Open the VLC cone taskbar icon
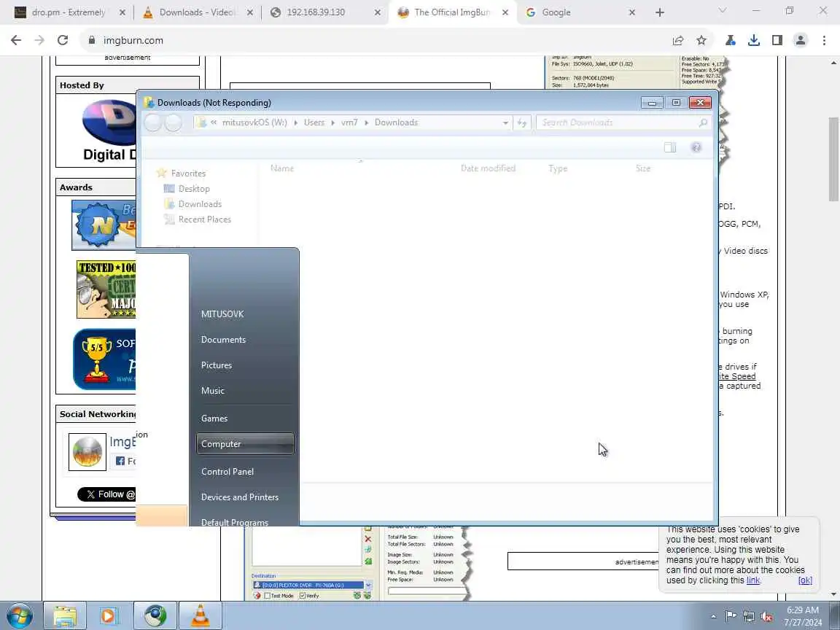 (x=201, y=616)
